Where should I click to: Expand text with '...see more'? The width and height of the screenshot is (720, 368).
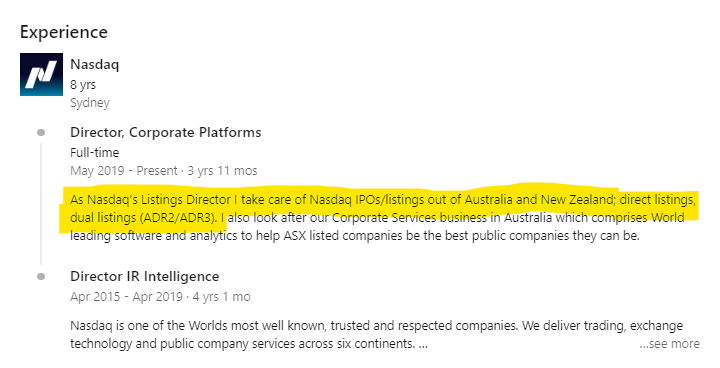point(669,344)
